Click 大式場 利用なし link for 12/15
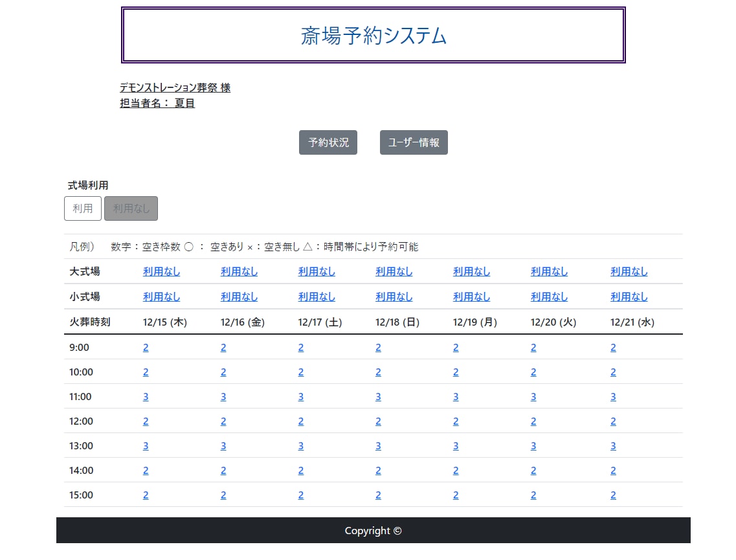Viewport: 736px width, 560px height. click(161, 271)
